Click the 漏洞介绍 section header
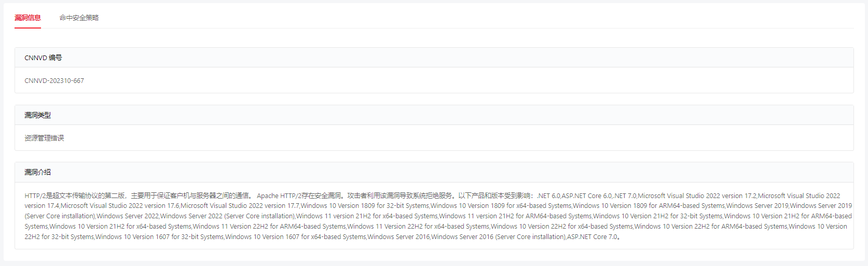This screenshot has width=868, height=266. (x=434, y=172)
